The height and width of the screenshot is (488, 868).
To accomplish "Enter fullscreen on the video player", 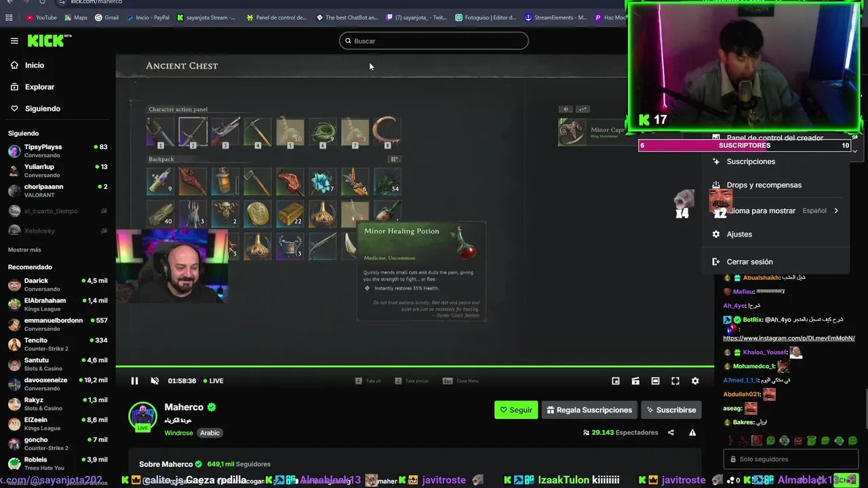I will point(675,381).
